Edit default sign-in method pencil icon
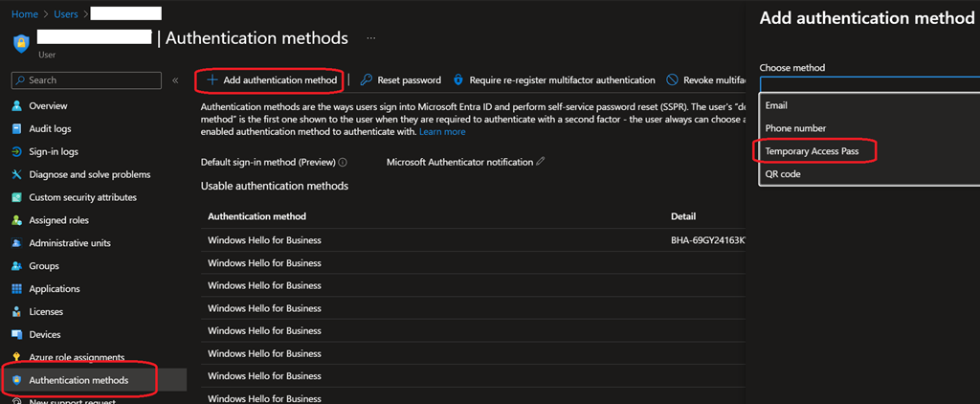 [x=541, y=162]
